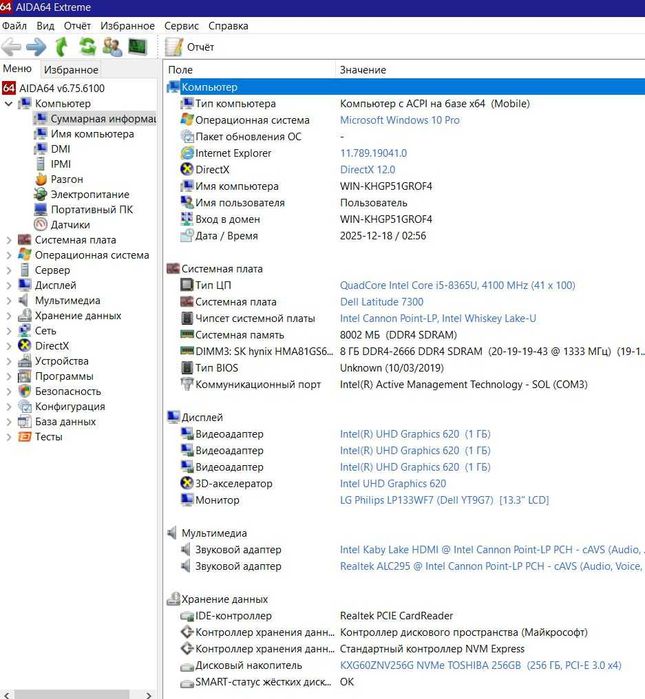Open the Realtek ALC295 audio adapter link

click(490, 566)
